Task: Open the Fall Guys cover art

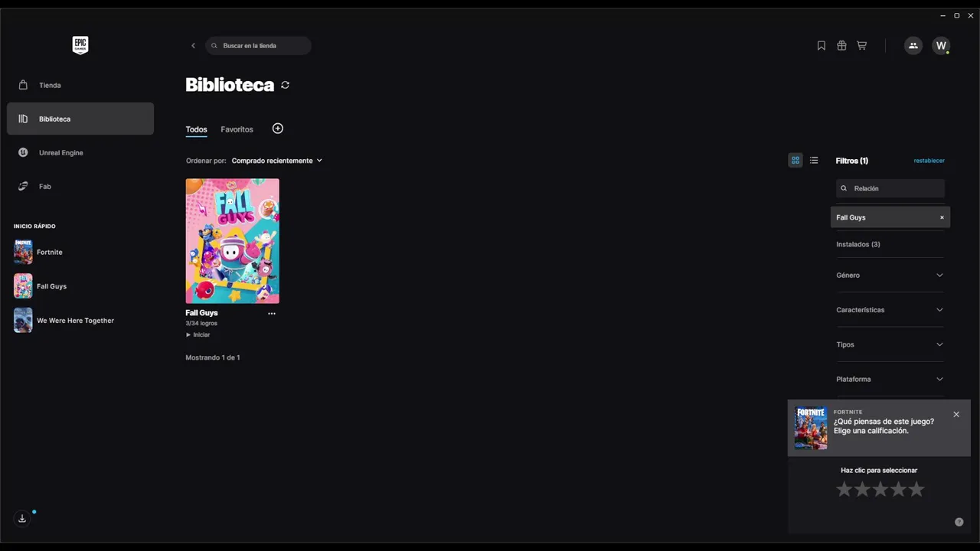Action: [232, 241]
